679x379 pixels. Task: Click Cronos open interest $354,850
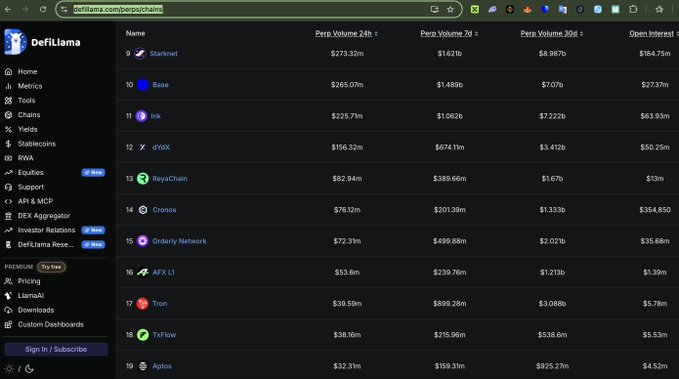[x=655, y=210]
